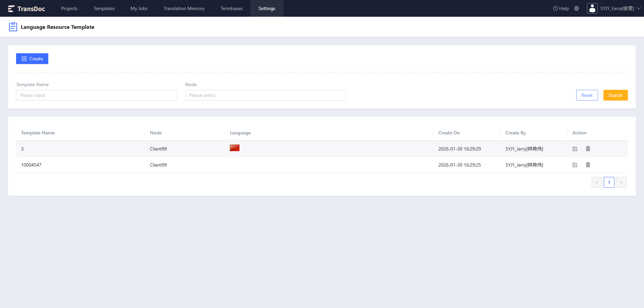Click the Create button

click(x=32, y=59)
